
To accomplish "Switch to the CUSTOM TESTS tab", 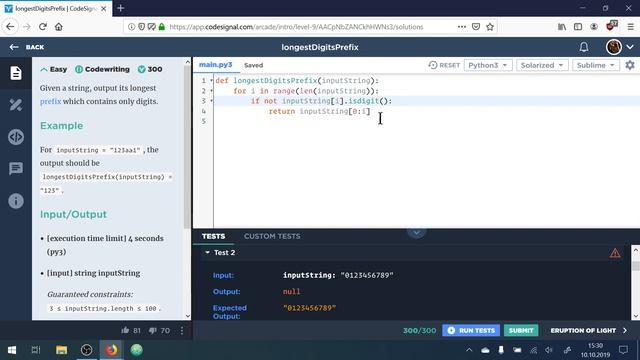I will click(272, 236).
